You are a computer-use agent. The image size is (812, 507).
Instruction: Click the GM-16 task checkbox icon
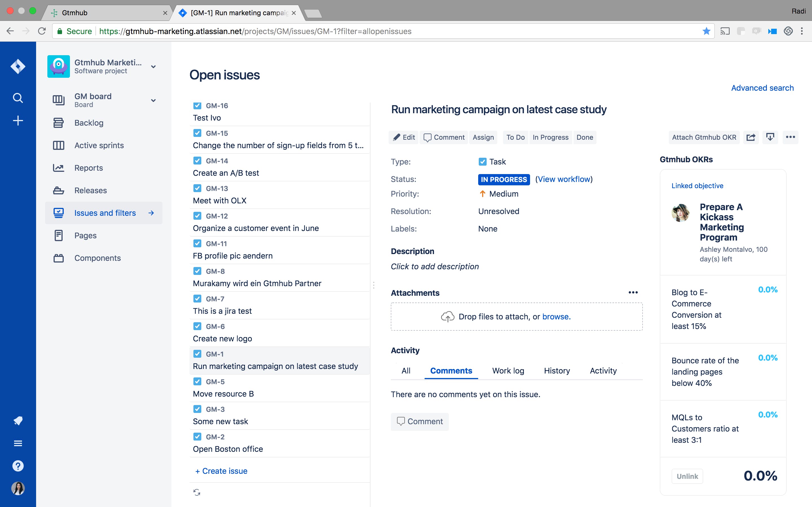(197, 106)
